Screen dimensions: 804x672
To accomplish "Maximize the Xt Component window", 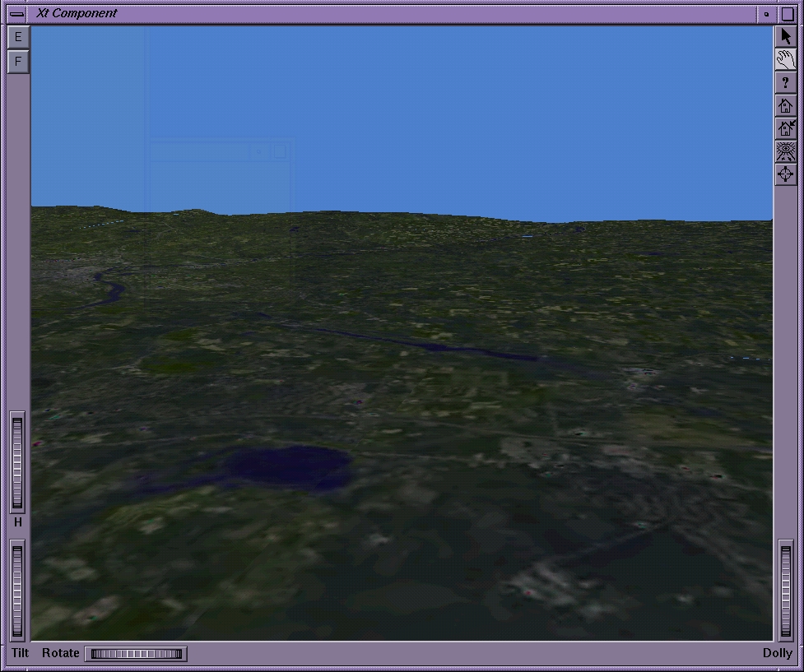I will [x=787, y=14].
